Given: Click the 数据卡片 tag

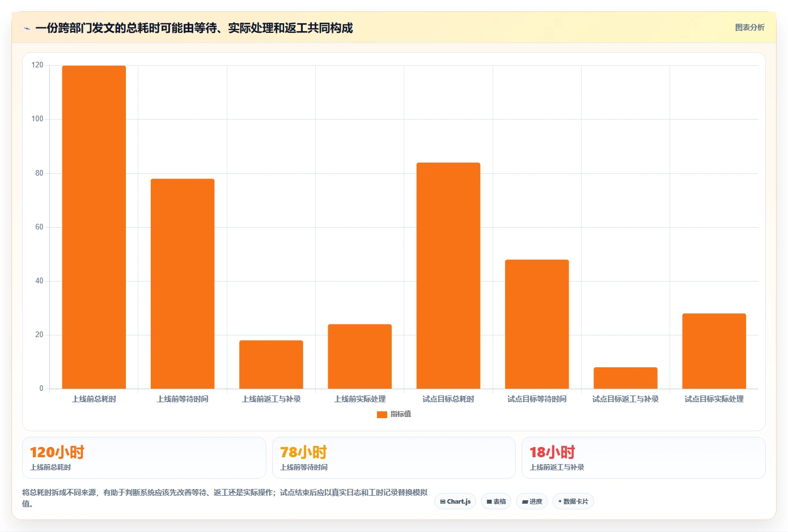Looking at the screenshot, I should pos(573,501).
